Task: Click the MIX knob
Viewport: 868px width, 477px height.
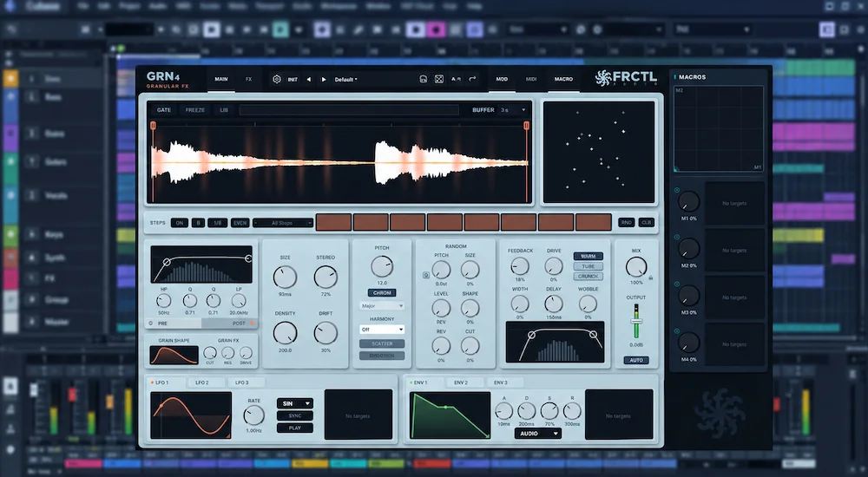Action: point(636,267)
